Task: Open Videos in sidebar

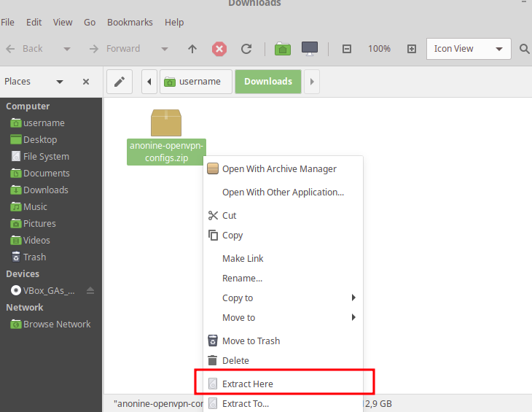Action: tap(30, 241)
